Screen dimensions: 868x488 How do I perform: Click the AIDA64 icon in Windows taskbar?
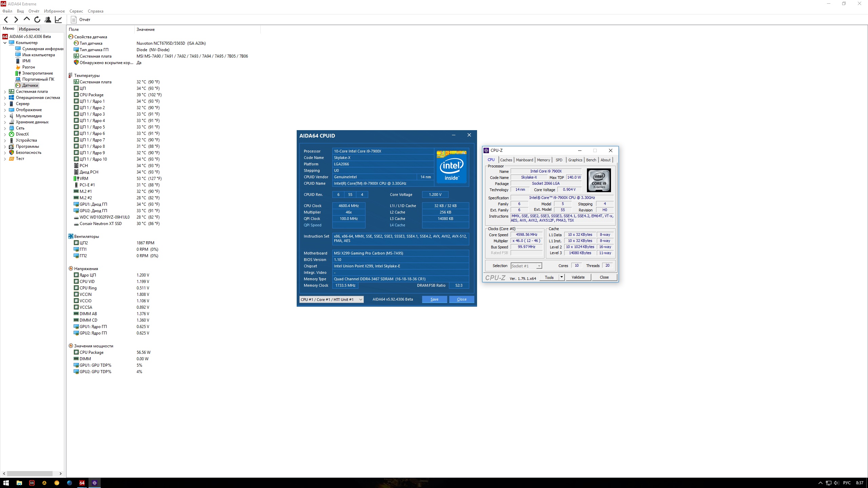tap(82, 483)
